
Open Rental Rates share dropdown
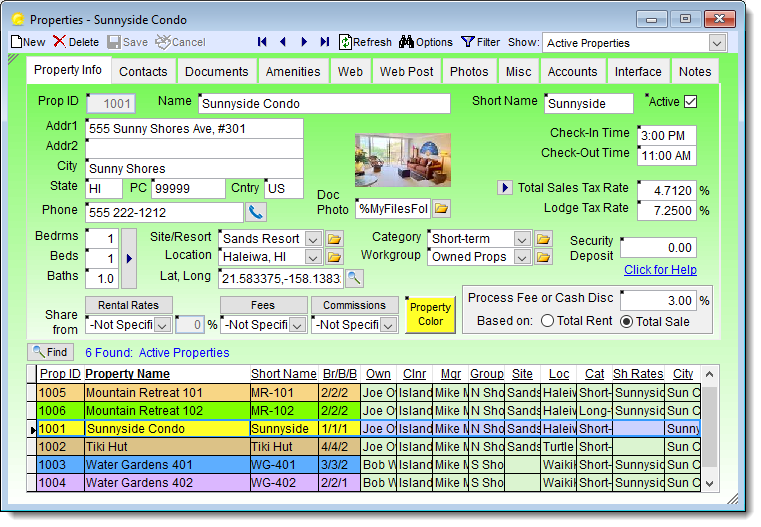tap(163, 325)
